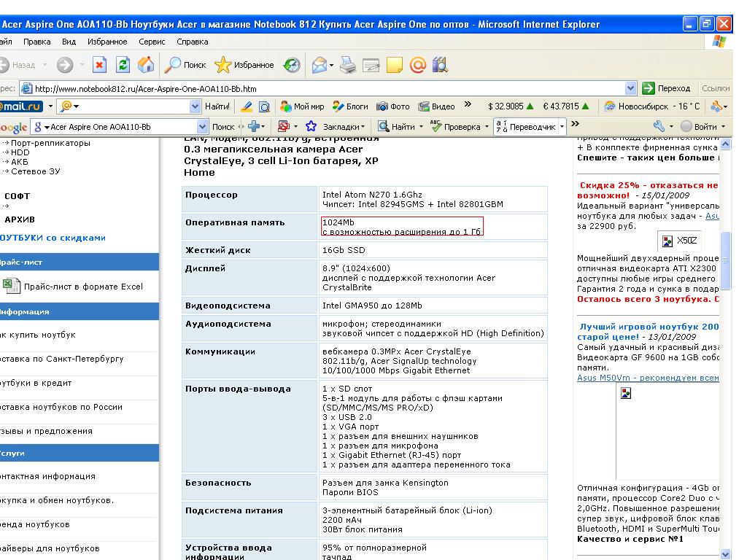This screenshot has height=560, width=747.
Task: Click the Stop loading icon
Action: (x=99, y=65)
